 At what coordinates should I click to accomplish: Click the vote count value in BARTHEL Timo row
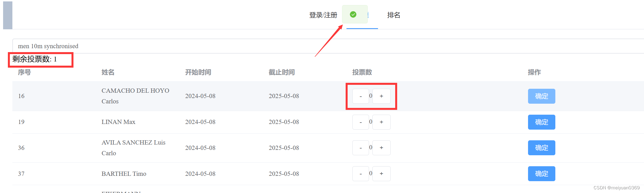pyautogui.click(x=371, y=173)
